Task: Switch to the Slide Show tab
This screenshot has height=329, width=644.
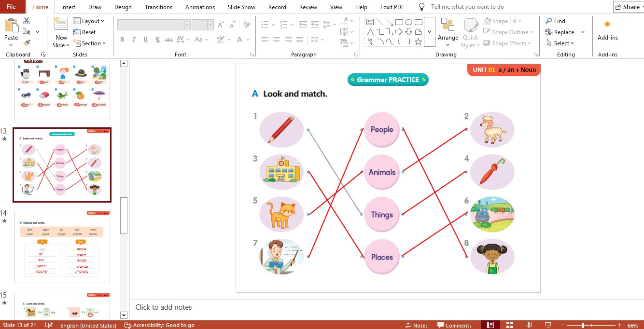Action: [241, 7]
